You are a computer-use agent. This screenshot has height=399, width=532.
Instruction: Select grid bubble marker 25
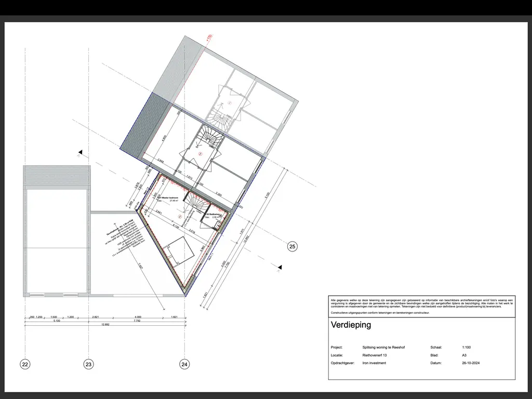coord(292,246)
